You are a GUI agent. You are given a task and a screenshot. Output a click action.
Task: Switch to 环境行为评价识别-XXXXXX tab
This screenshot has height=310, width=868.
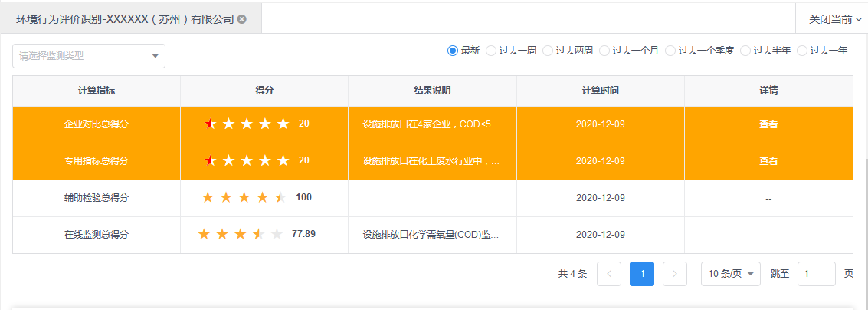[124, 19]
